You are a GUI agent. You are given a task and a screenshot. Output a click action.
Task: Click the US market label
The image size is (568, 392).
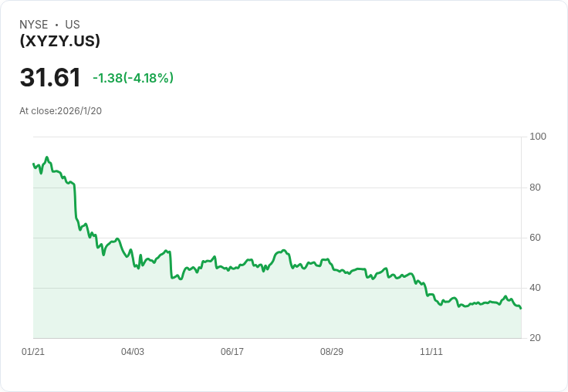coord(73,25)
